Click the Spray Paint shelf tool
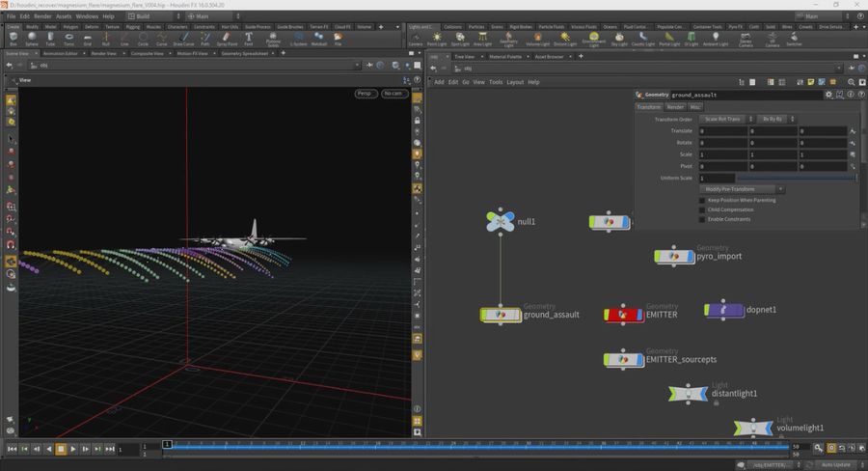This screenshot has height=471, width=868. [x=228, y=39]
